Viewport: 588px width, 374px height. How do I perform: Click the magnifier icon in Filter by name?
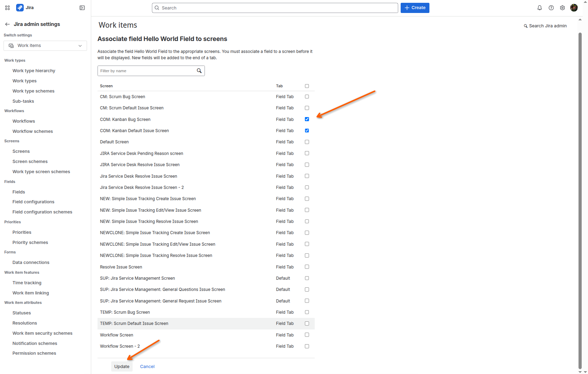click(x=199, y=71)
